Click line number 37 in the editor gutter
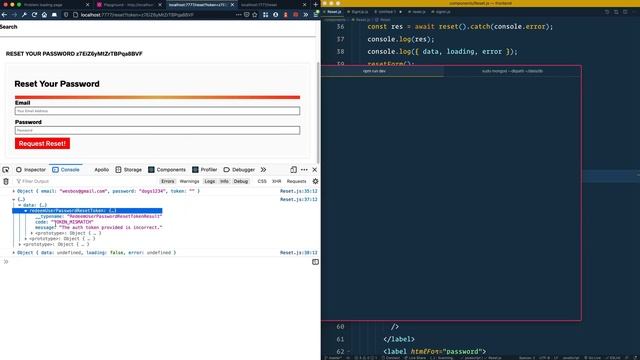This screenshot has height=360, width=640. tap(340, 39)
